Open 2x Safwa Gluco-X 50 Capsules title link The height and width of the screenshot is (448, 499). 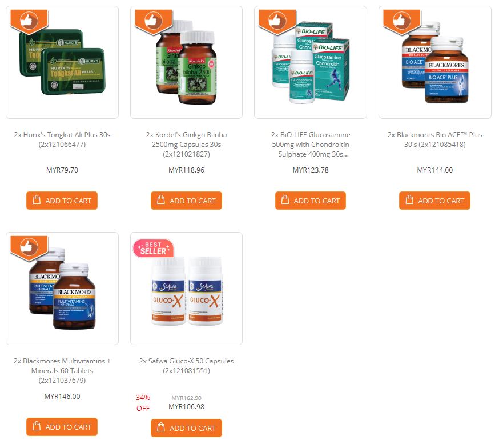[186, 366]
